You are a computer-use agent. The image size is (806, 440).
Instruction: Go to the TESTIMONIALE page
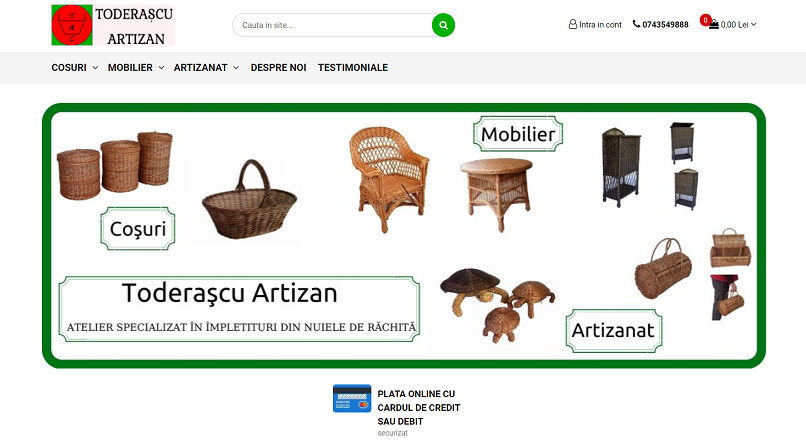(x=353, y=68)
